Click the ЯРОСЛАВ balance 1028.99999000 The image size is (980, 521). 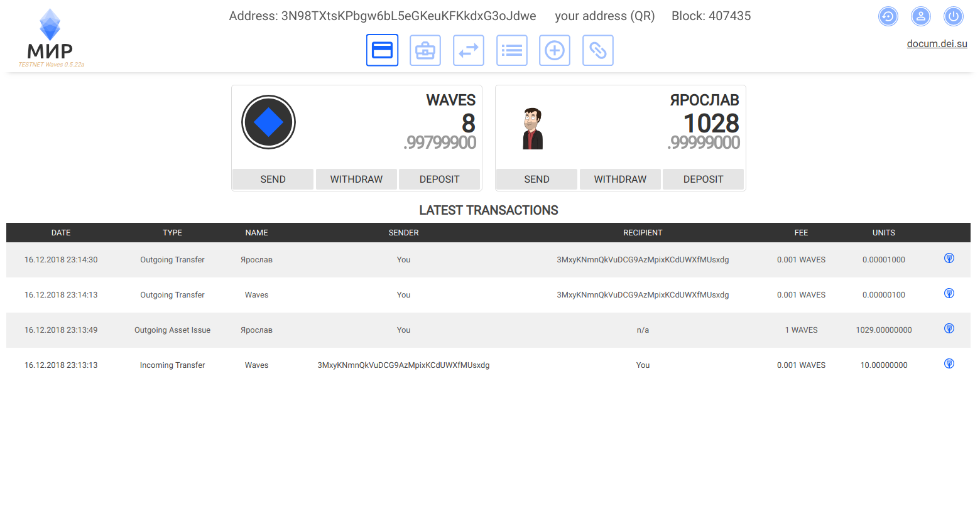coord(704,131)
